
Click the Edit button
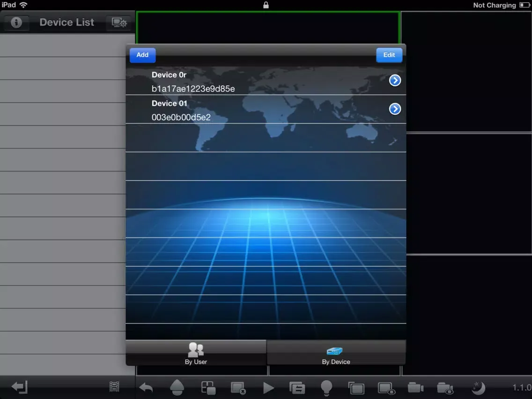point(389,55)
